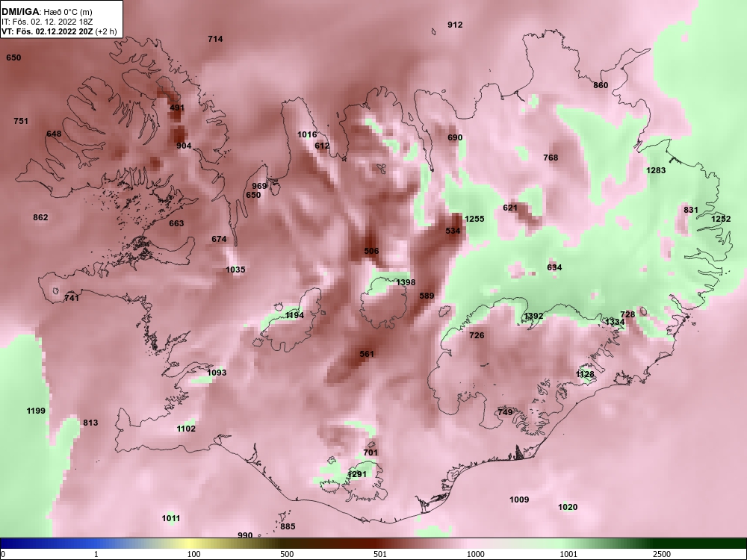This screenshot has width=747, height=560.
Task: Click the 663 map value
Action: click(x=176, y=223)
